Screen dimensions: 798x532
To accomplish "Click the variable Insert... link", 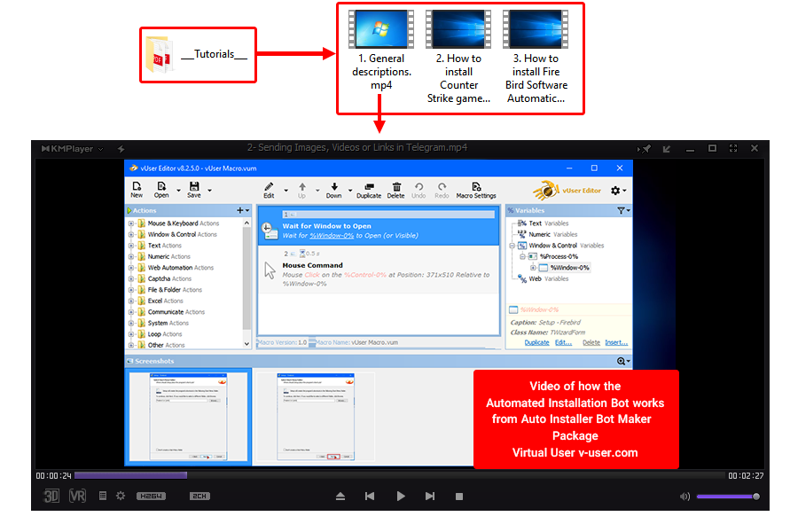I will (616, 342).
